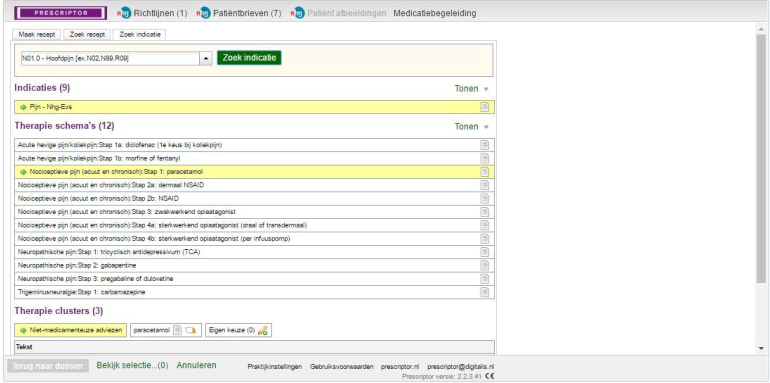The height and width of the screenshot is (383, 770).
Task: Open Bekijk selectie...(0)
Action: tap(133, 365)
